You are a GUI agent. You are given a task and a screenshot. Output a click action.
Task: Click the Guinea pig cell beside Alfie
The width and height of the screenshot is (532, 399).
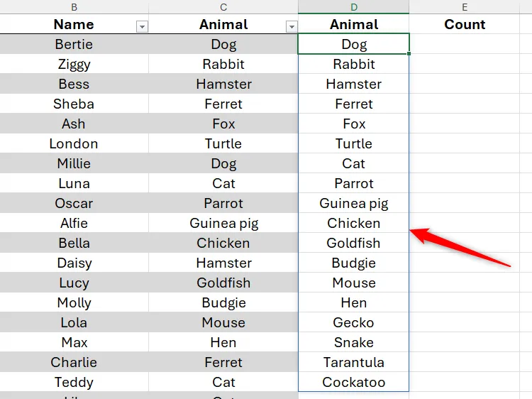coord(223,223)
